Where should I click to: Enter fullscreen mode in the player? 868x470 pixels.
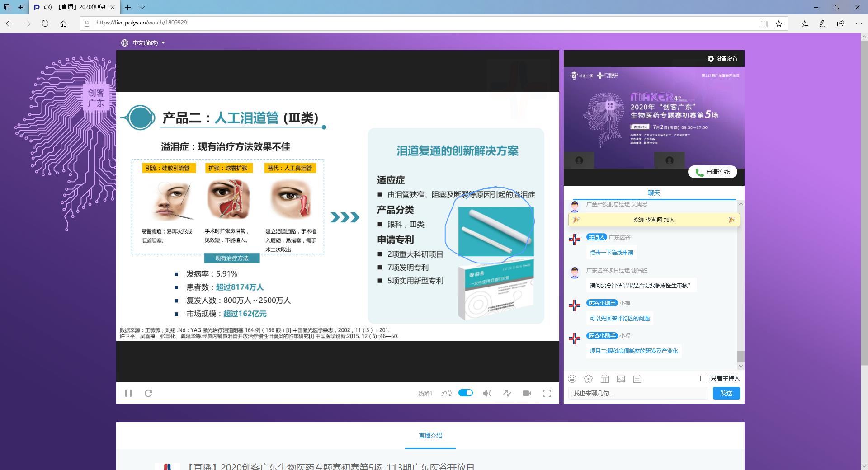point(547,393)
